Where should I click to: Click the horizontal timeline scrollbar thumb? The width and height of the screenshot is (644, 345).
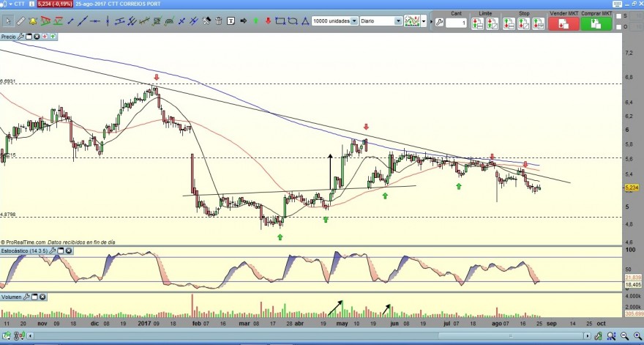(511, 336)
